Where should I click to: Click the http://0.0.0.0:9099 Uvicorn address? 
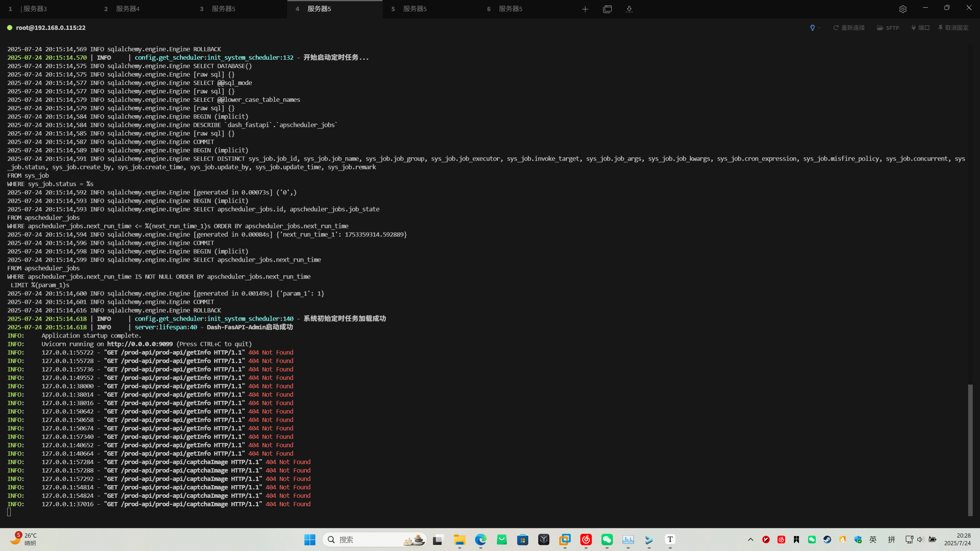pyautogui.click(x=140, y=344)
